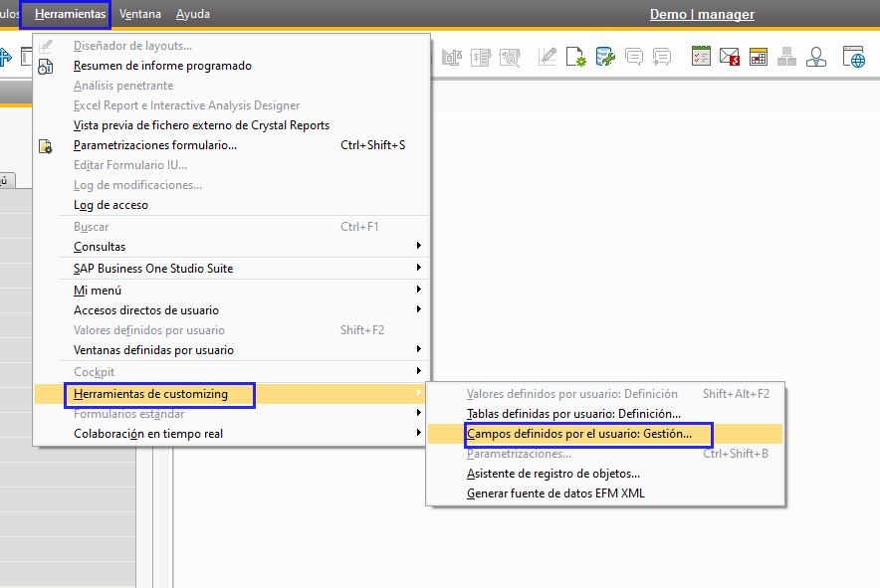Open the Ayuda menu
Screen dimensions: 880x588
click(192, 14)
